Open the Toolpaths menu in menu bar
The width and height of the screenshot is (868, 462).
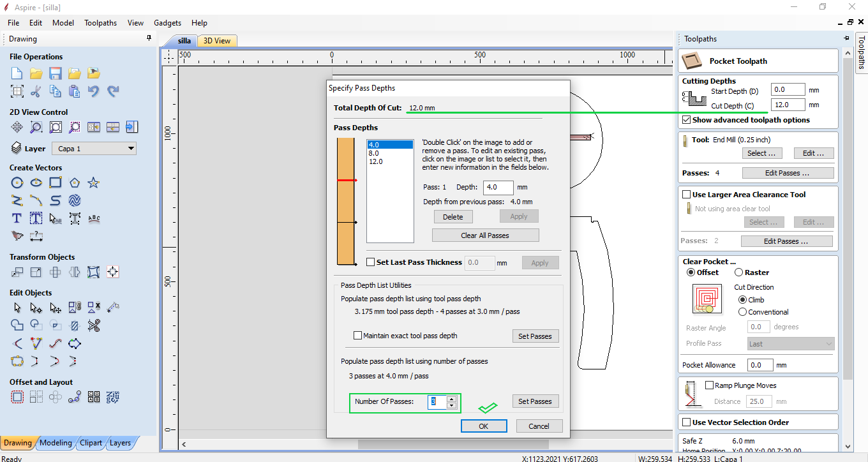(x=101, y=22)
